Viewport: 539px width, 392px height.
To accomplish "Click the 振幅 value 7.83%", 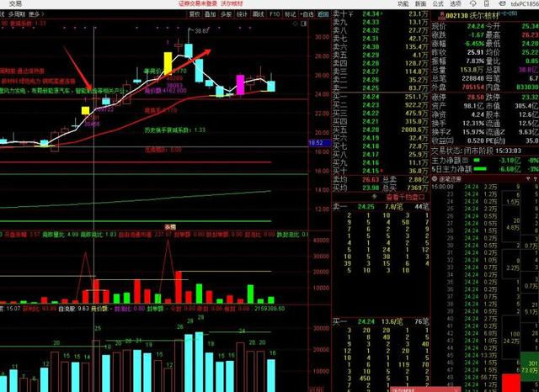I will click(474, 61).
